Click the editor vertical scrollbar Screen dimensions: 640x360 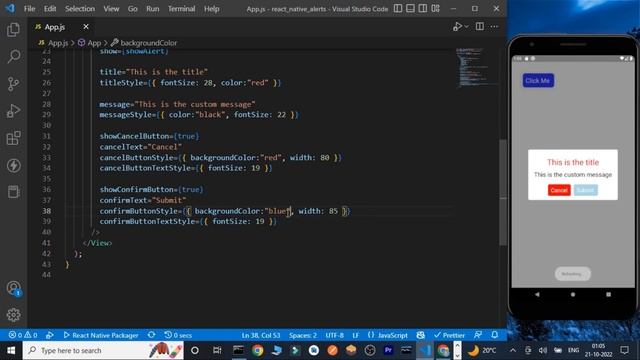click(503, 192)
